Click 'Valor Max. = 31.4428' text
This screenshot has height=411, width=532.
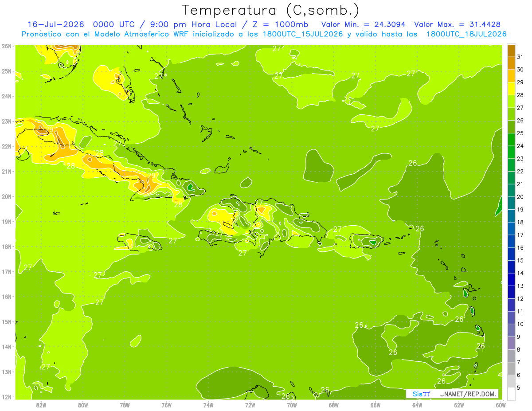click(457, 24)
